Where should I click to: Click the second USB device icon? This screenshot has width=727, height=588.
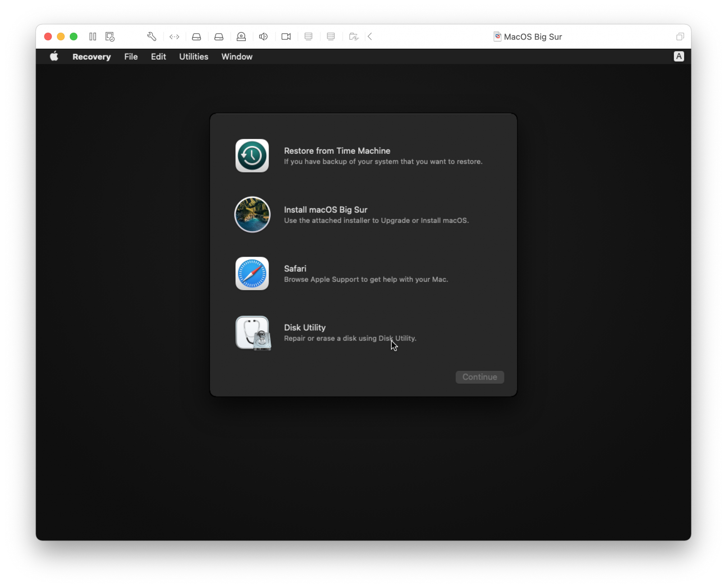[331, 37]
